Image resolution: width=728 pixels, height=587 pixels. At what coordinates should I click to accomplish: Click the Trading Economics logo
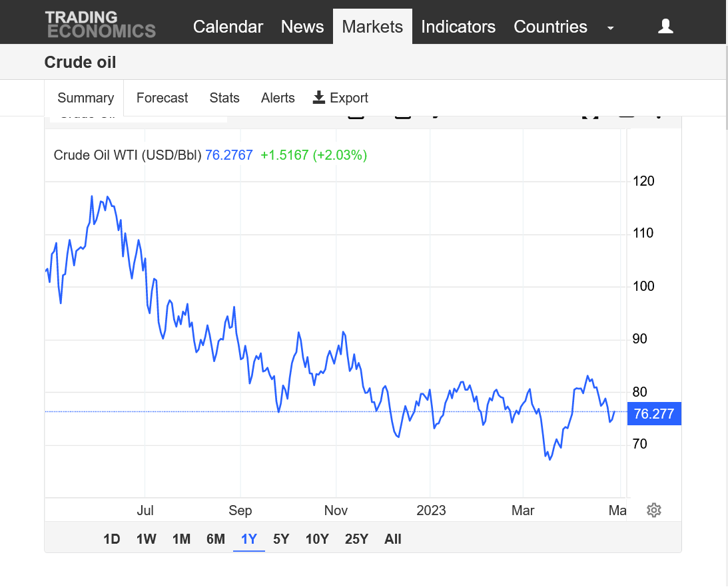point(101,24)
